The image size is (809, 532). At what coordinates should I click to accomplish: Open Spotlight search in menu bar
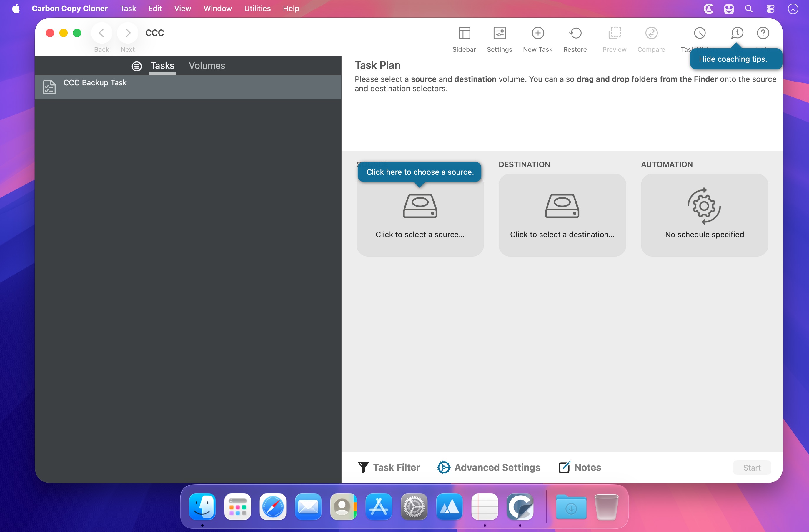(749, 9)
